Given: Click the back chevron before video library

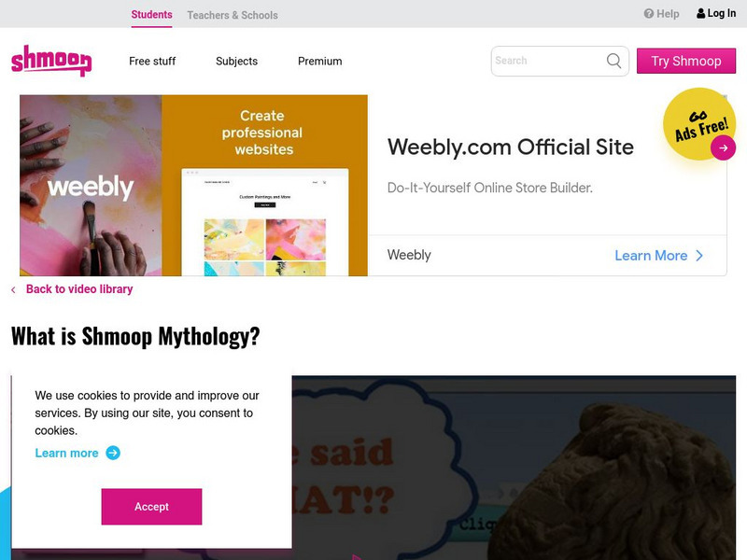Looking at the screenshot, I should 13,289.
